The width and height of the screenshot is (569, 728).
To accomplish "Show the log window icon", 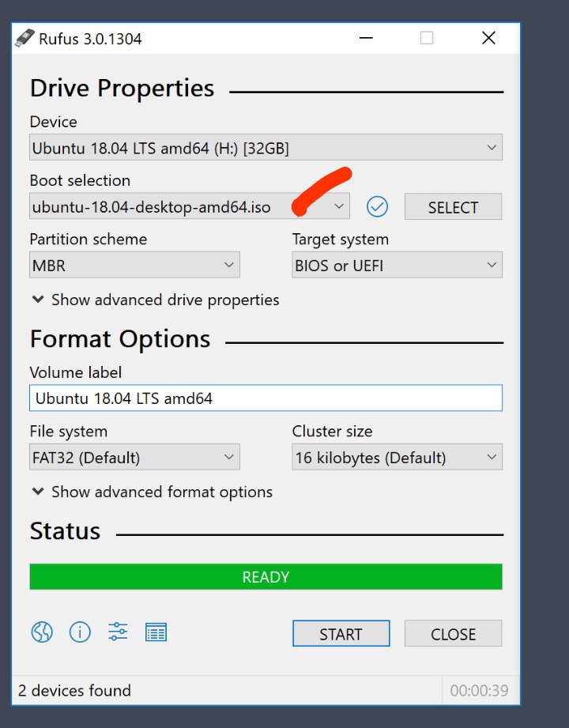I will click(x=156, y=632).
